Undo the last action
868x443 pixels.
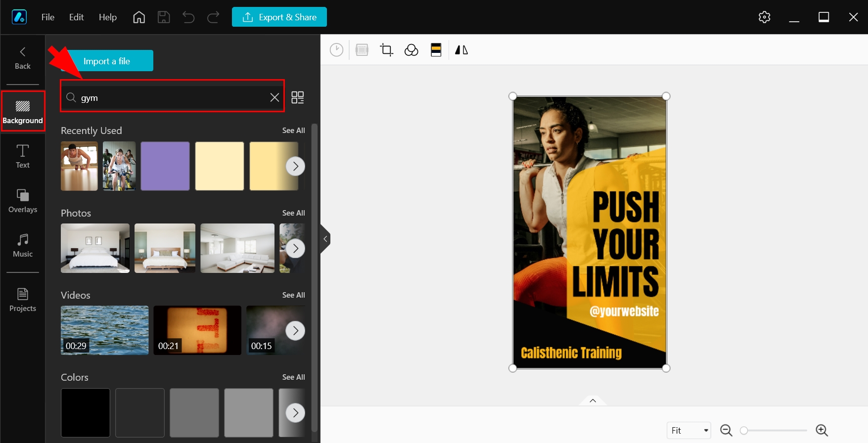point(188,17)
